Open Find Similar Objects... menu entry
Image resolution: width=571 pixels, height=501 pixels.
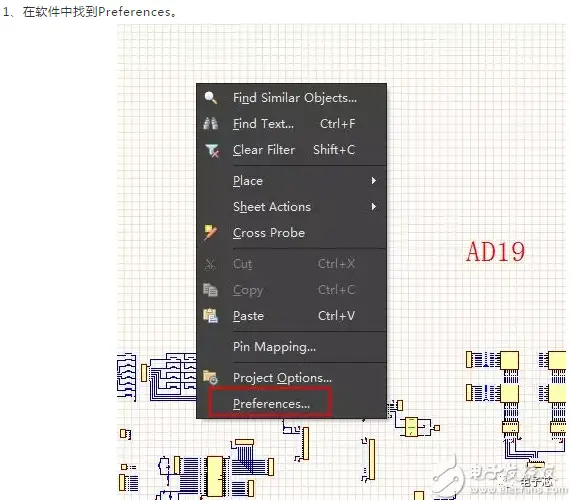291,98
